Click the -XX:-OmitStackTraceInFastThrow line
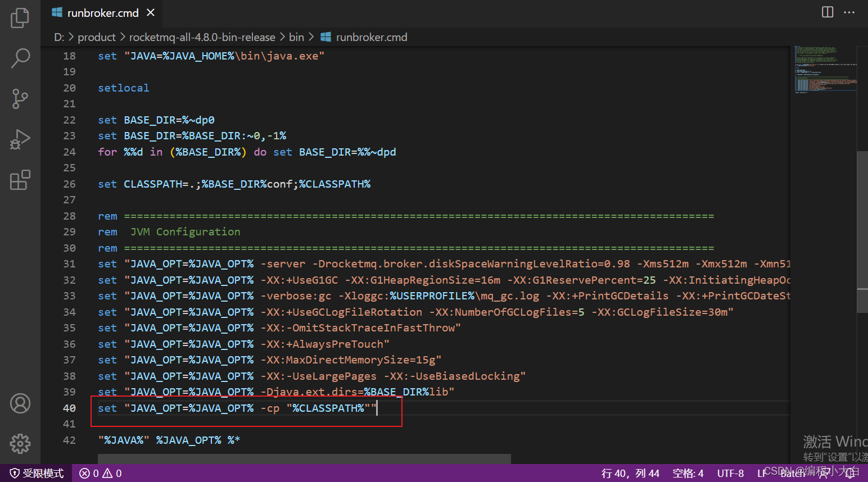This screenshot has width=868, height=482. 279,328
